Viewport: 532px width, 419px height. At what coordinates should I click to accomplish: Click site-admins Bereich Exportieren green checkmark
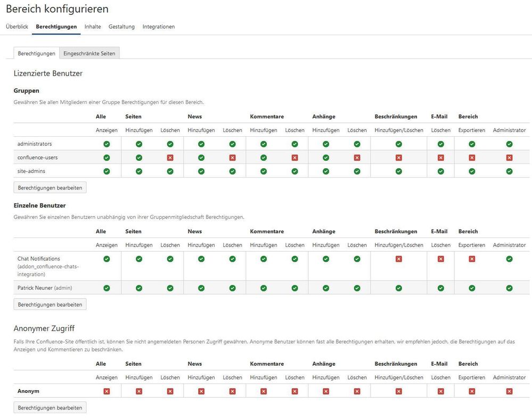472,171
